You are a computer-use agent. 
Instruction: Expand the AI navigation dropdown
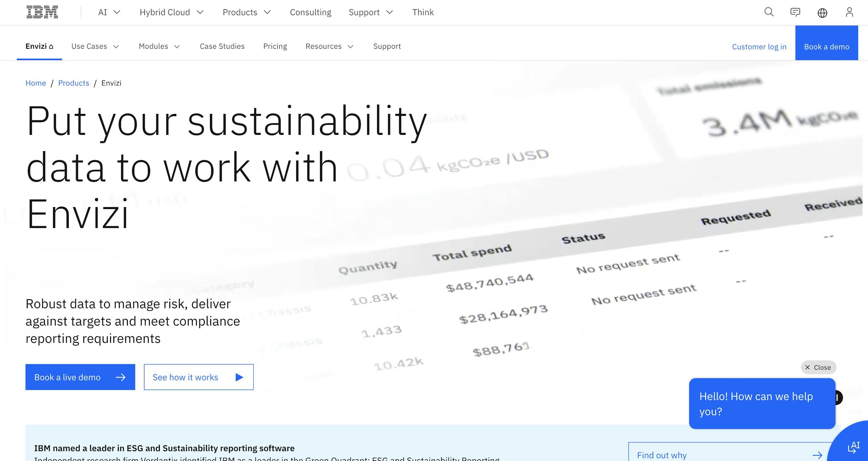point(108,12)
